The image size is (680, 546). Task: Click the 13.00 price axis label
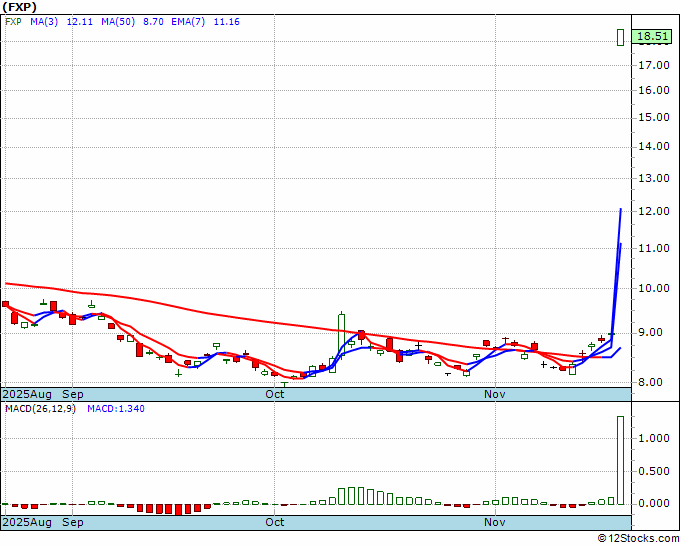click(654, 178)
